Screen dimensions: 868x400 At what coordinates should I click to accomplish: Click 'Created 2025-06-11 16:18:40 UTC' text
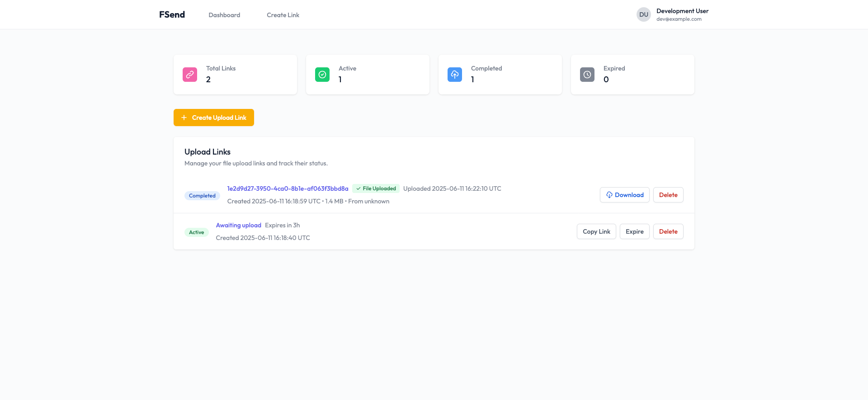pos(263,238)
